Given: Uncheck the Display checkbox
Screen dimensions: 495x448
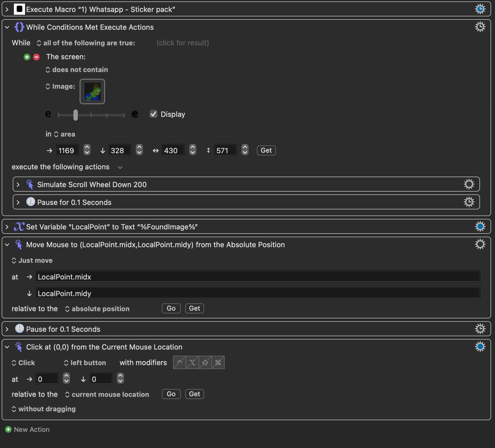Looking at the screenshot, I should 154,114.
